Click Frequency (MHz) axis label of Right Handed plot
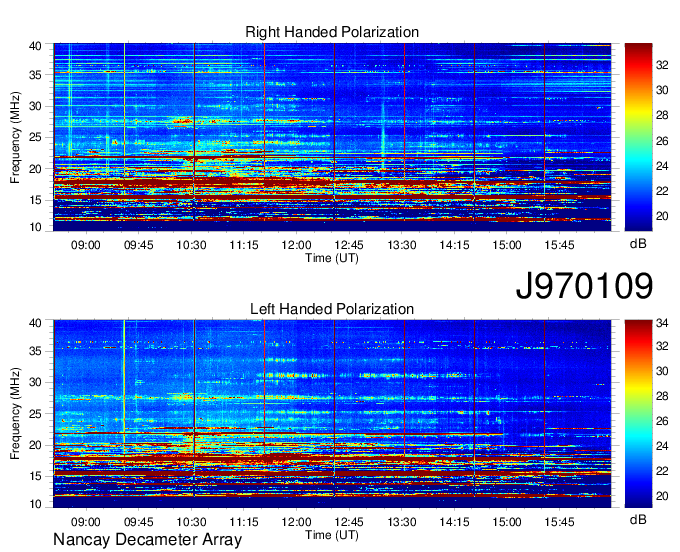Viewport: 680px width, 552px height. pyautogui.click(x=15, y=137)
